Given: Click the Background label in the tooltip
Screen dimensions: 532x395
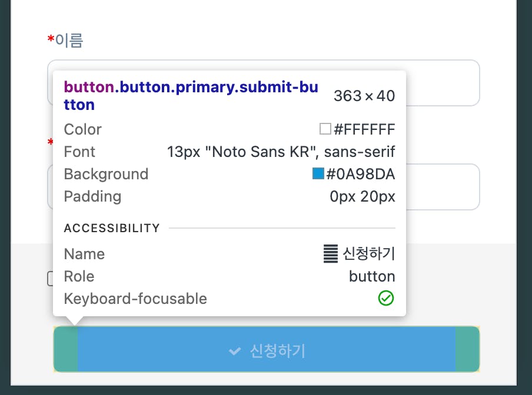Looking at the screenshot, I should click(106, 174).
